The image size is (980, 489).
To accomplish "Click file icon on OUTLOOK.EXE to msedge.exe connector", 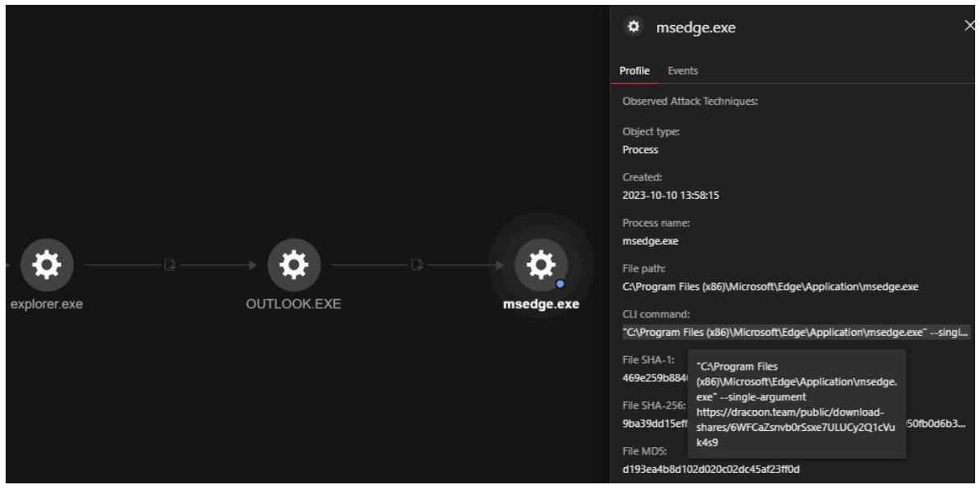I will (x=417, y=264).
